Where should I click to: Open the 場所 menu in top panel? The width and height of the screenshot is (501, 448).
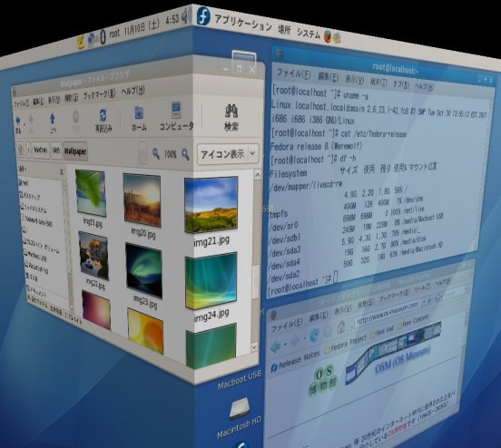click(284, 30)
